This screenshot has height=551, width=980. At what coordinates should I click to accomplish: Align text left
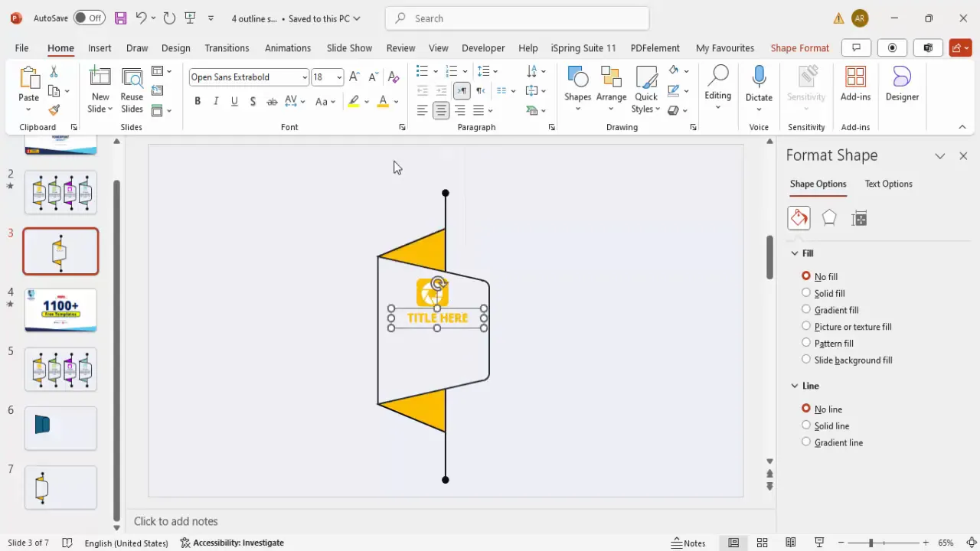423,110
